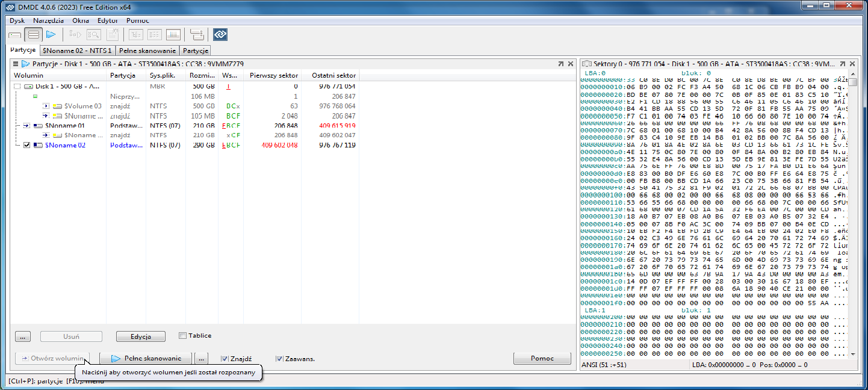Image resolution: width=868 pixels, height=390 pixels.
Task: Switch to the $Noname 02 - NTFS 1 tab
Action: click(x=77, y=51)
